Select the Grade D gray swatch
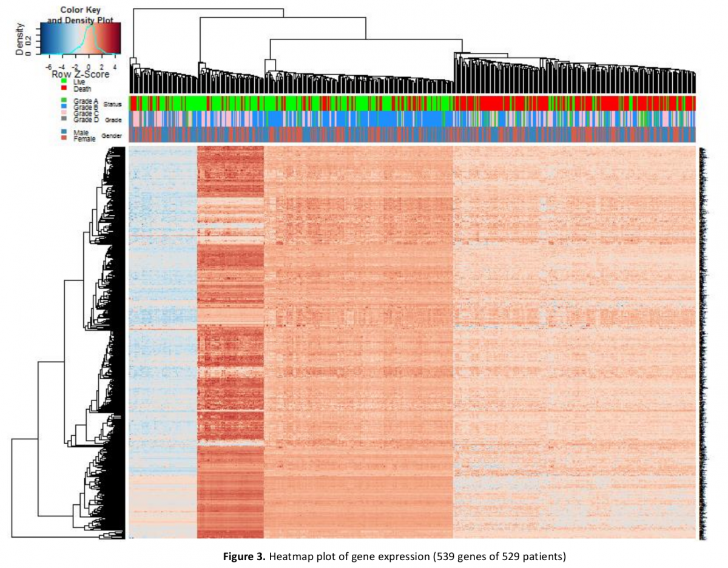The image size is (728, 568). point(64,118)
